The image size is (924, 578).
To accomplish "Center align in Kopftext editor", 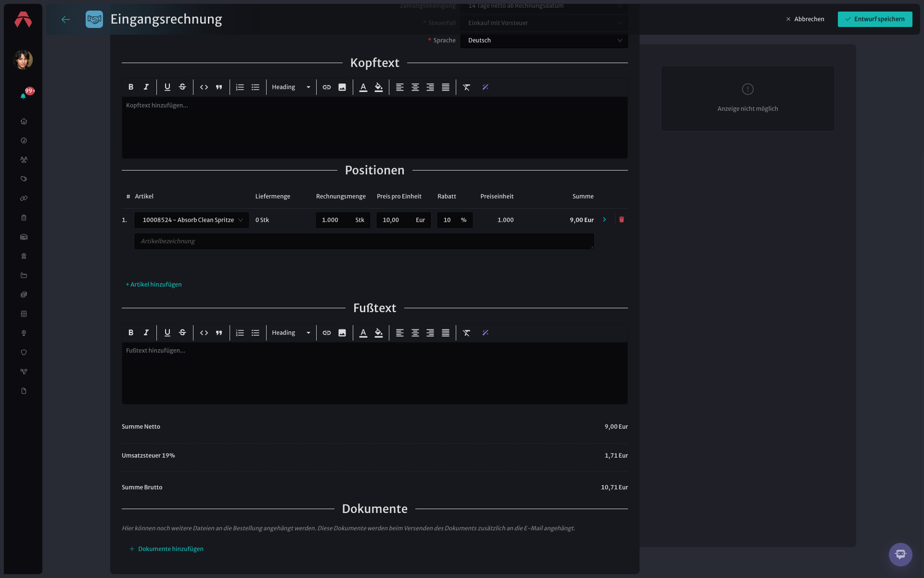I will pos(415,87).
